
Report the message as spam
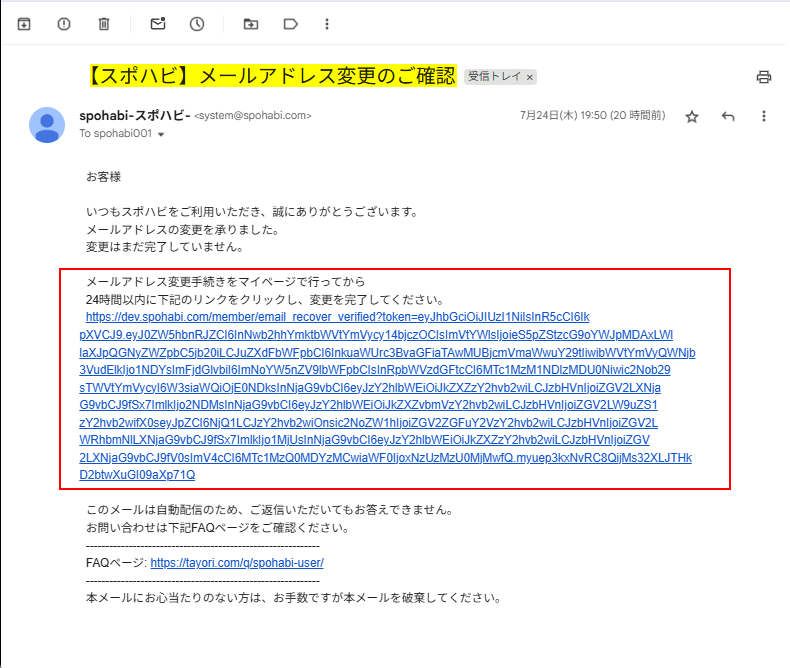[64, 24]
